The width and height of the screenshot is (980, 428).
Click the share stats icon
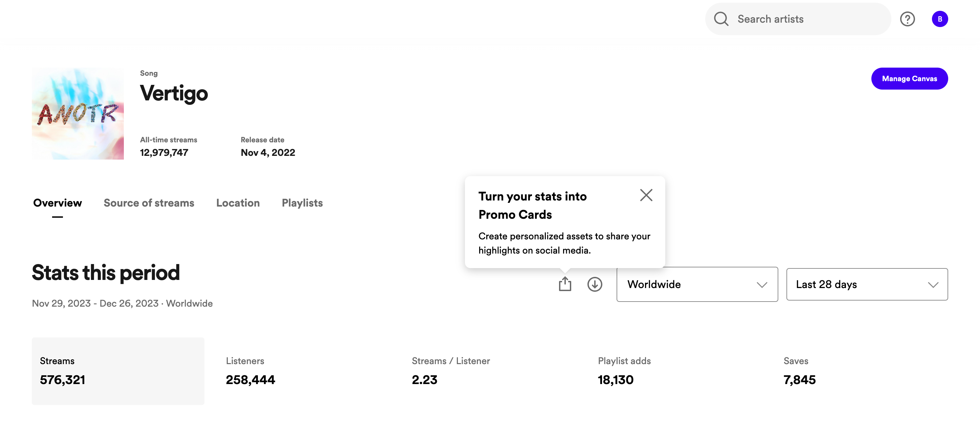click(x=565, y=284)
